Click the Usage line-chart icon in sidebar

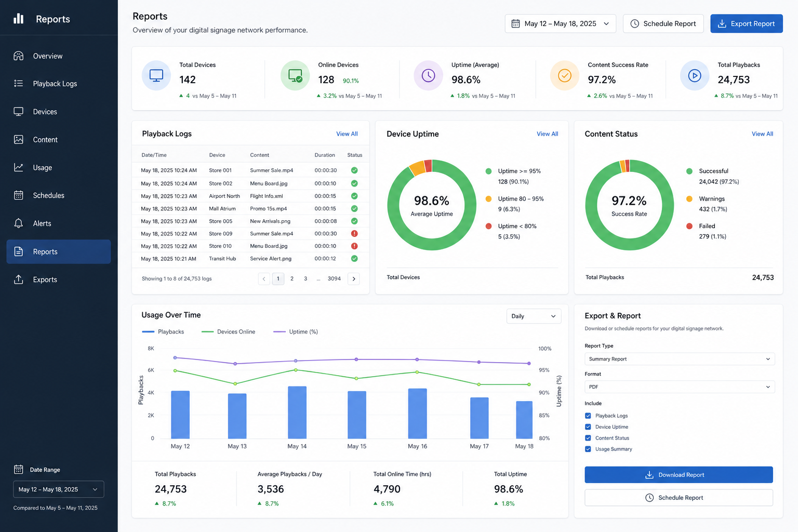pos(19,167)
